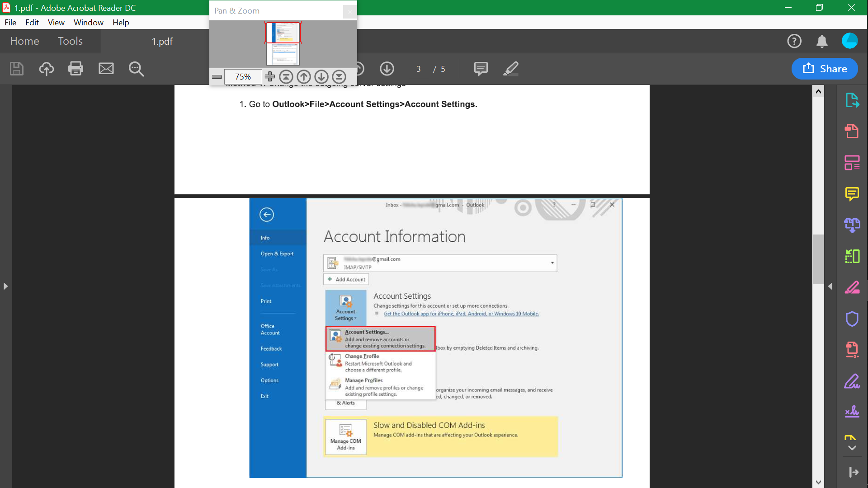Open the Find text magnifier icon
The width and height of the screenshot is (868, 488).
[136, 69]
